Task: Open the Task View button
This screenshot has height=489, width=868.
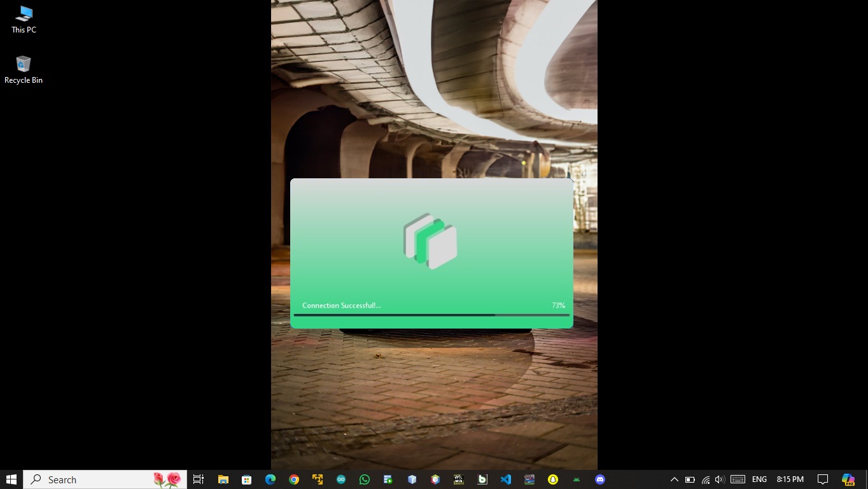Action: (x=199, y=479)
